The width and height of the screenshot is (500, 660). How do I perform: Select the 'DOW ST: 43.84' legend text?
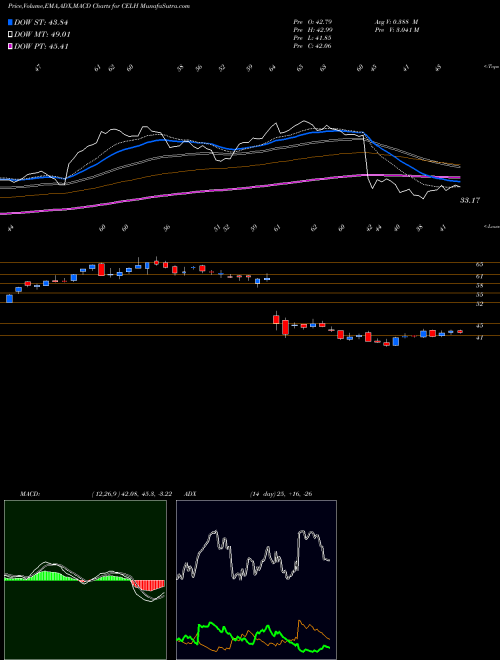pos(41,23)
